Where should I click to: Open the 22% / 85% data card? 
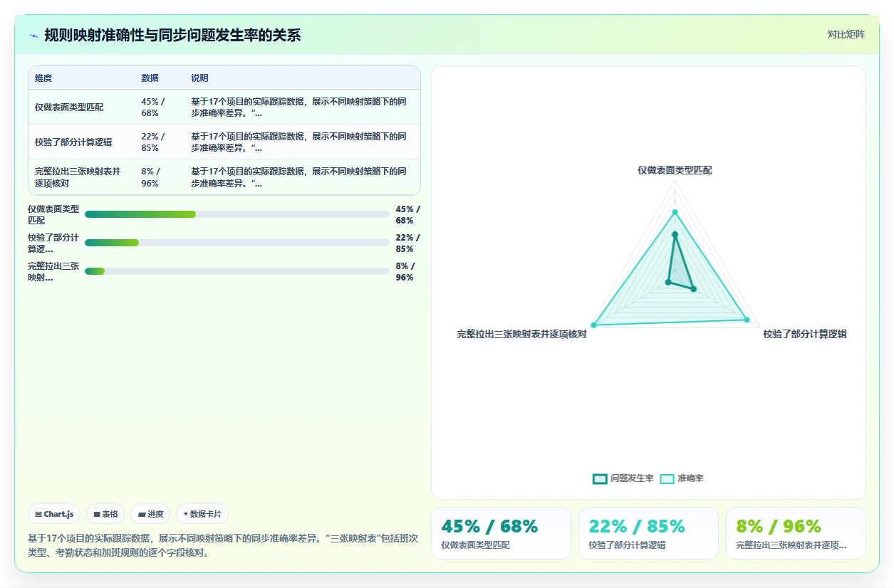point(648,533)
